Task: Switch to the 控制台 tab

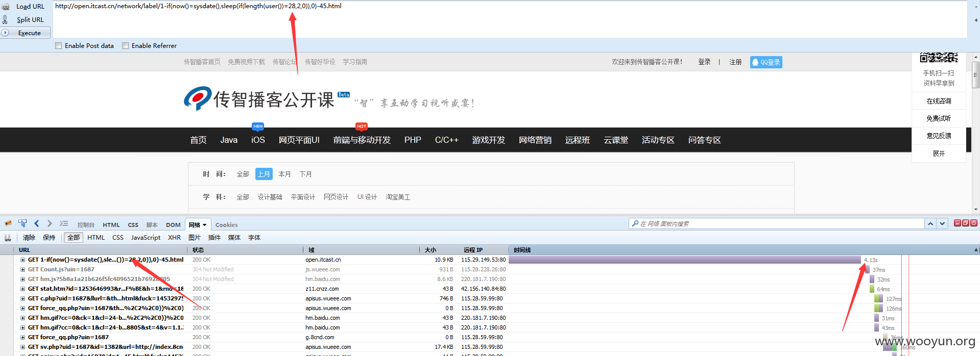Action: tap(86, 225)
